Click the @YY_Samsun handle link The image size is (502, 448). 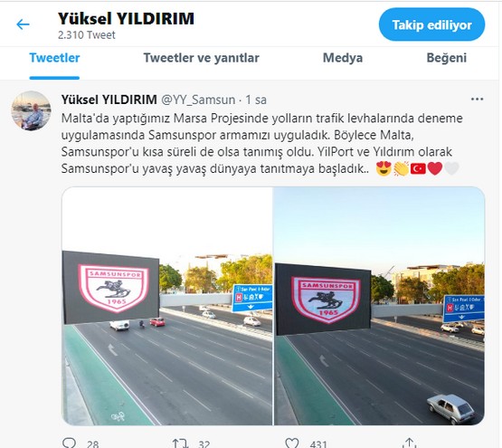tap(198, 100)
